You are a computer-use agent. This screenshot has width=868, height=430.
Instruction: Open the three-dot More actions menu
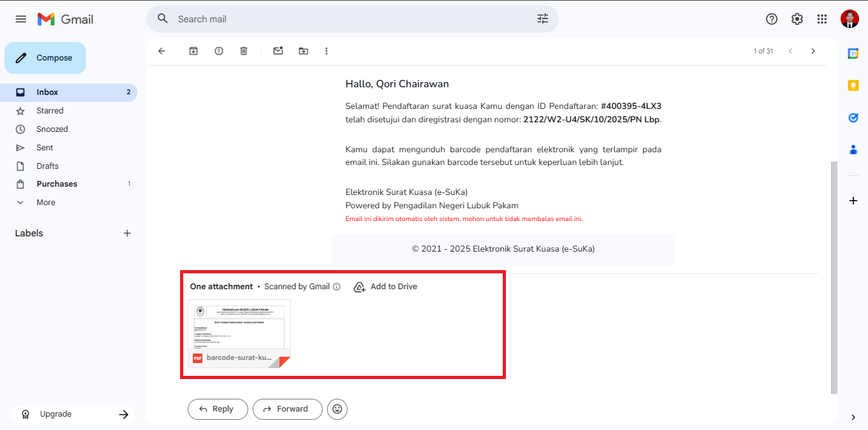click(x=326, y=51)
